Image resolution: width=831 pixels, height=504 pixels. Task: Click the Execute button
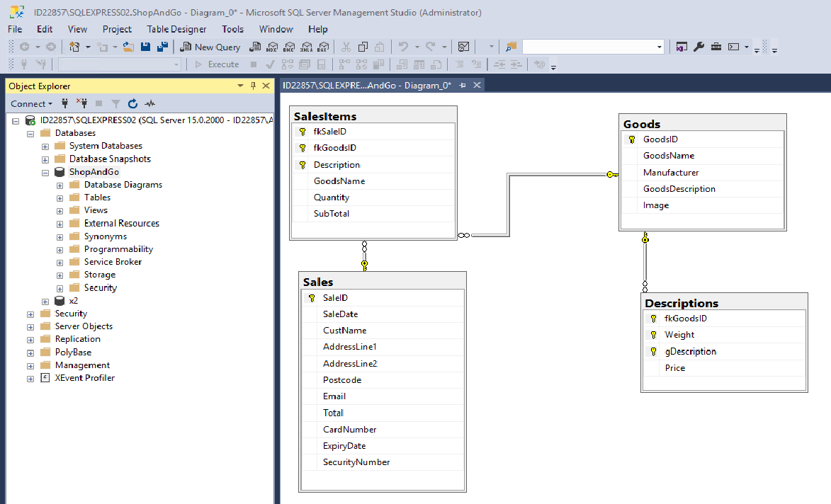pos(215,64)
